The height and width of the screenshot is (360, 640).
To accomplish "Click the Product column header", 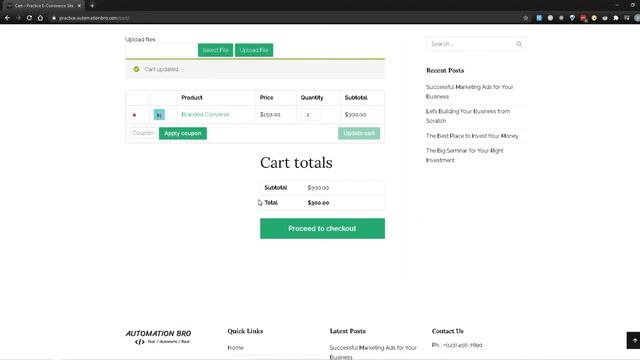I will 192,98.
